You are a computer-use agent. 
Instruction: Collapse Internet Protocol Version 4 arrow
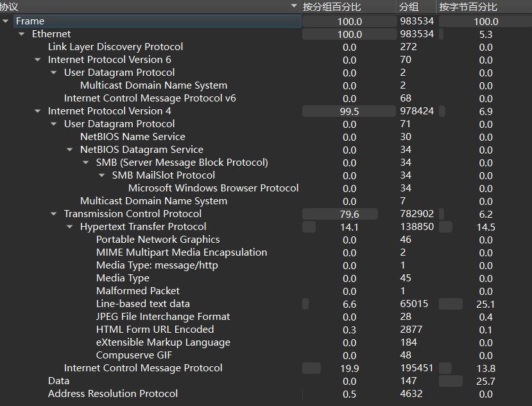(x=38, y=111)
